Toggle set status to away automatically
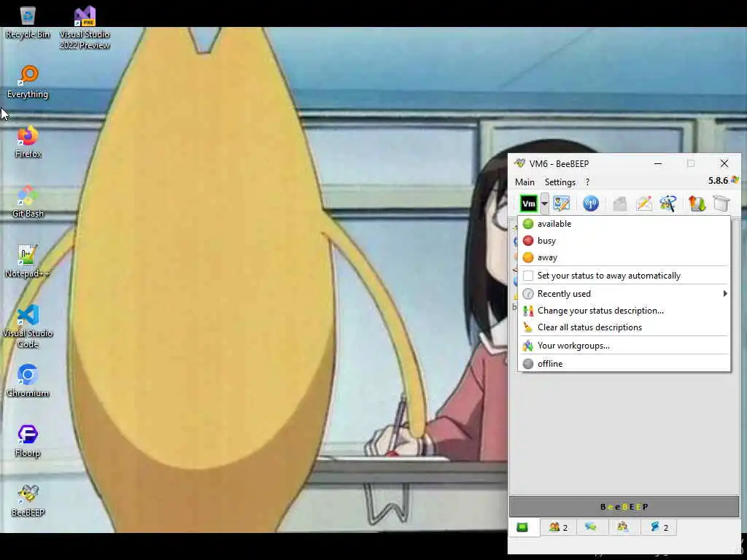This screenshot has height=560, width=747. coord(624,276)
